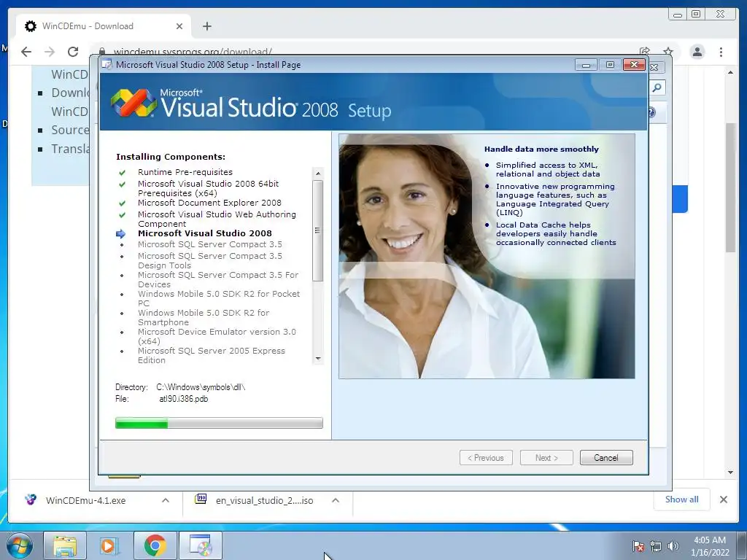Click the grayed-out Previous button
Viewport: 747px width, 560px height.
[486, 458]
